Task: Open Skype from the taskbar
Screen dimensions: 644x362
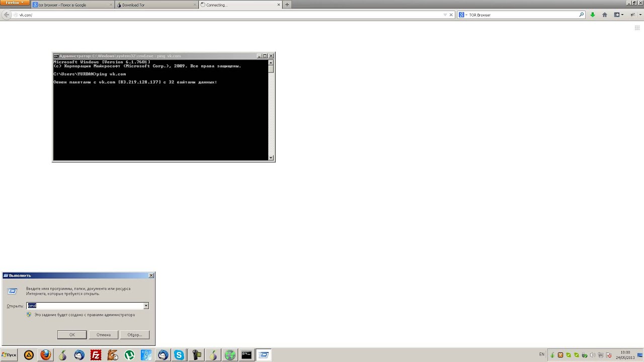Action: pyautogui.click(x=179, y=355)
